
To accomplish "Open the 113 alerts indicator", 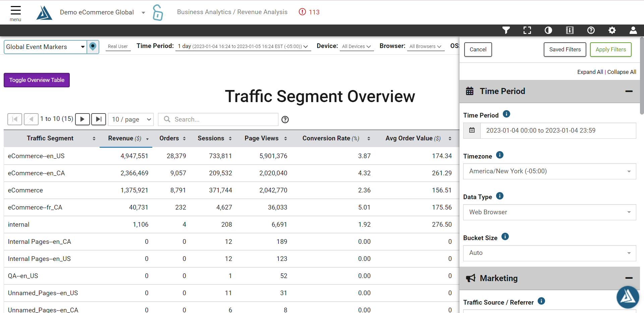I will [x=309, y=12].
